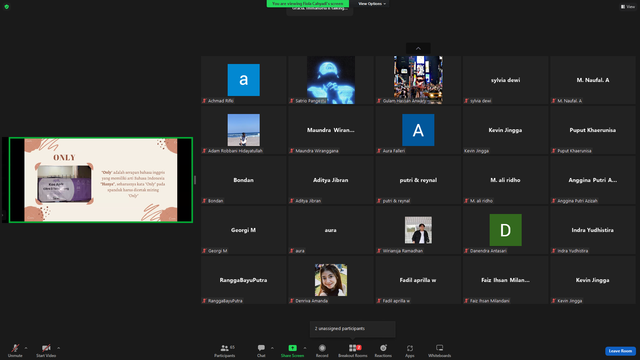Viewport: 640px width, 360px height.
Task: Select M. Naufal. A participant tile
Action: (x=593, y=80)
